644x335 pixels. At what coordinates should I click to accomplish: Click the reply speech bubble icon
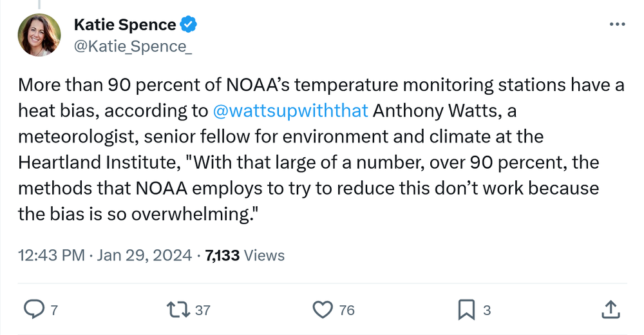click(x=33, y=310)
